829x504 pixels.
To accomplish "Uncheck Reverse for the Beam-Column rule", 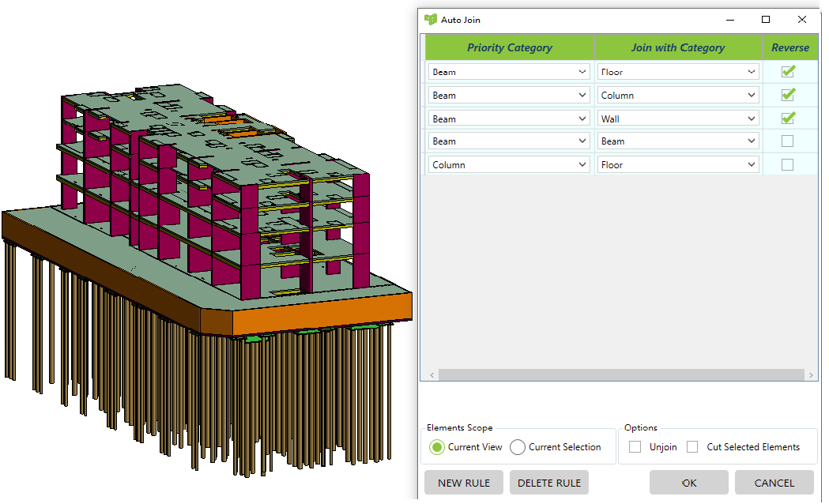I will point(788,94).
